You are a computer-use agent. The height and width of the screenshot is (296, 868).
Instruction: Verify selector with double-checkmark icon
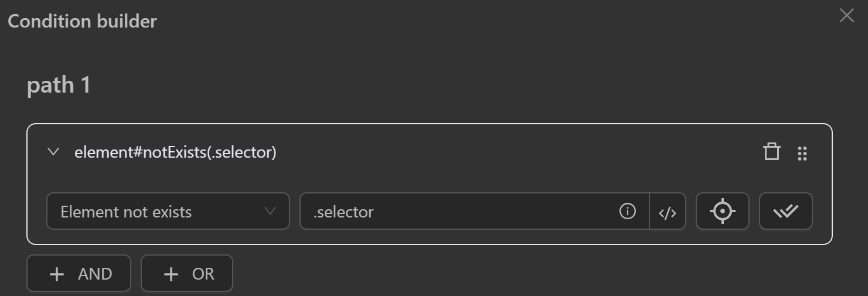coord(785,211)
